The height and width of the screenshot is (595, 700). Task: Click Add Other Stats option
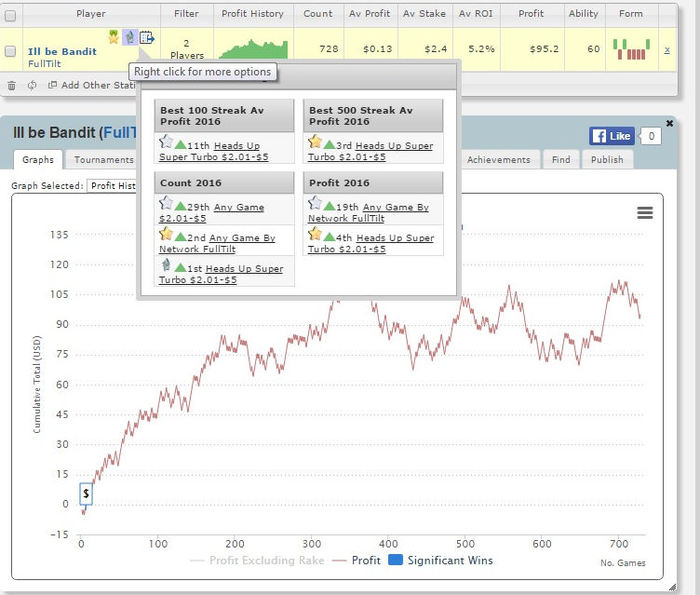click(x=92, y=85)
